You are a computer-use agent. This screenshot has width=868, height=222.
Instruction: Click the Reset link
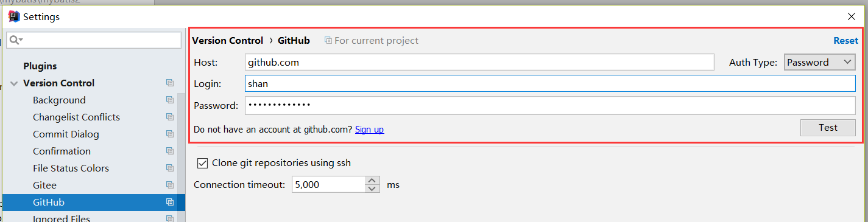click(845, 41)
